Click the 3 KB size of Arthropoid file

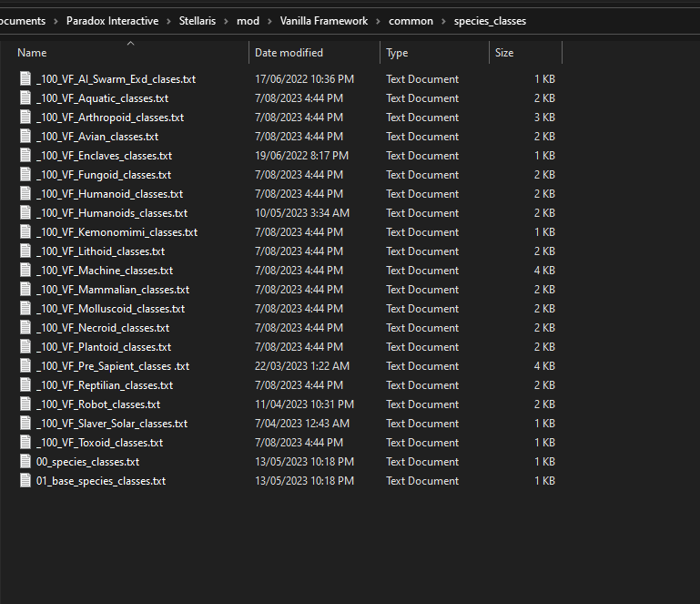(544, 118)
